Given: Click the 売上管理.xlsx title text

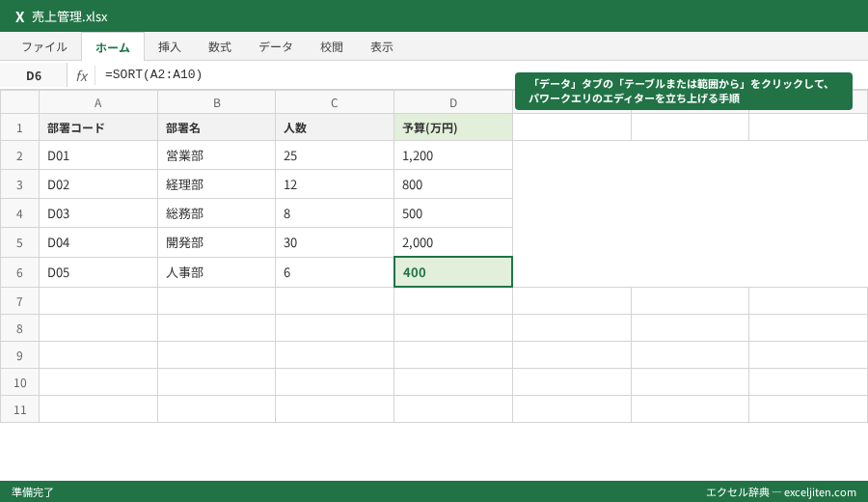Looking at the screenshot, I should click(x=69, y=16).
